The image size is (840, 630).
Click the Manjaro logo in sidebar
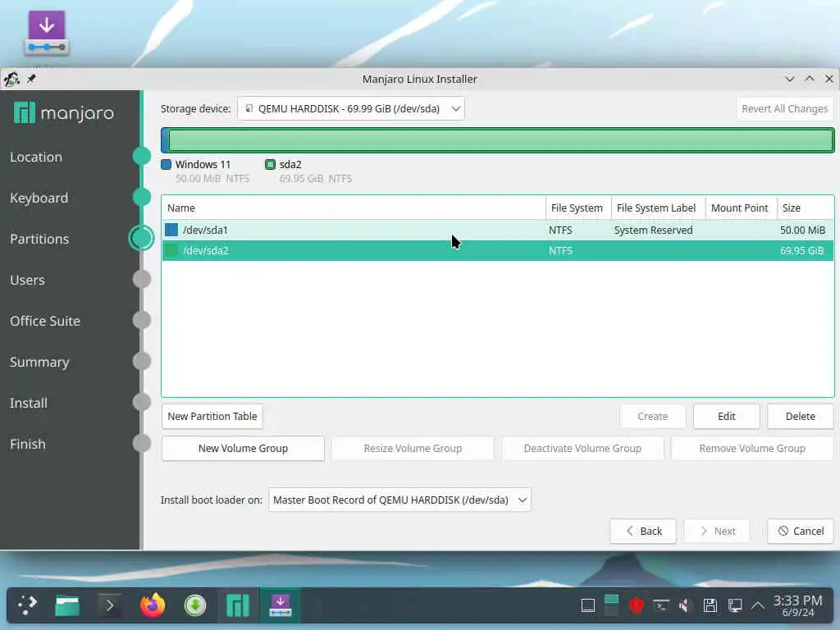coord(64,113)
